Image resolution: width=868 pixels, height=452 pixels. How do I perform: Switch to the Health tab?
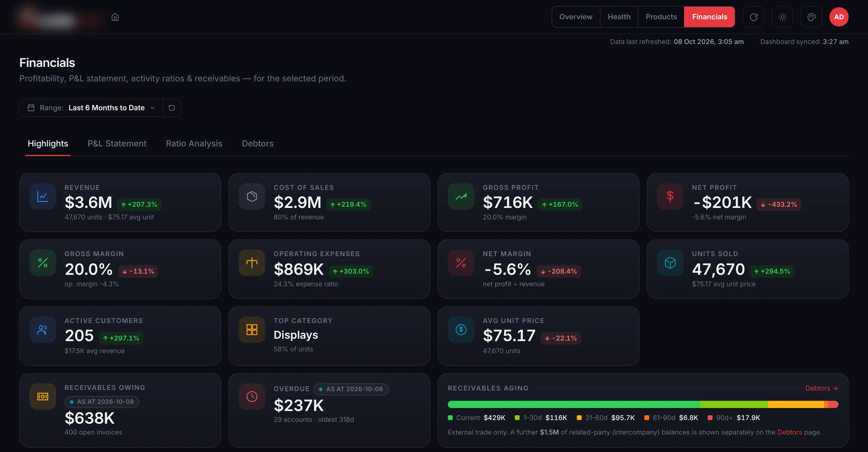pos(619,17)
